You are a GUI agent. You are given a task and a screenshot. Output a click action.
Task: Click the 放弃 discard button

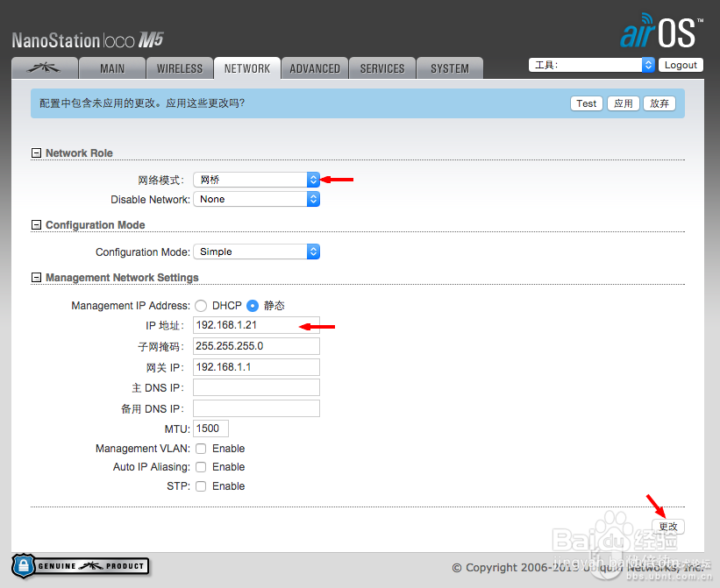pos(659,103)
